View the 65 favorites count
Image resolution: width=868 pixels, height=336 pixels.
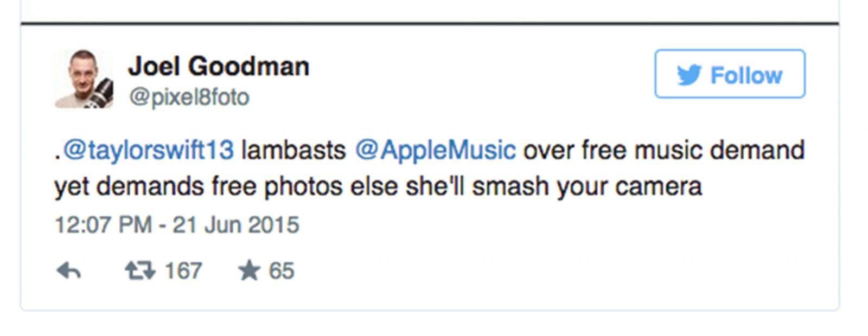[x=281, y=270]
